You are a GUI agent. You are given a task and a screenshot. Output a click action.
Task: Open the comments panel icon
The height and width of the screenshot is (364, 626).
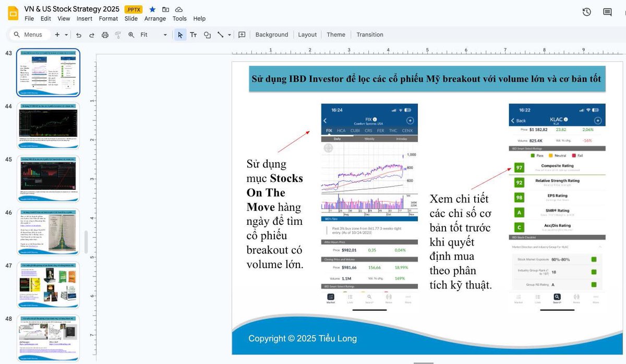click(607, 12)
